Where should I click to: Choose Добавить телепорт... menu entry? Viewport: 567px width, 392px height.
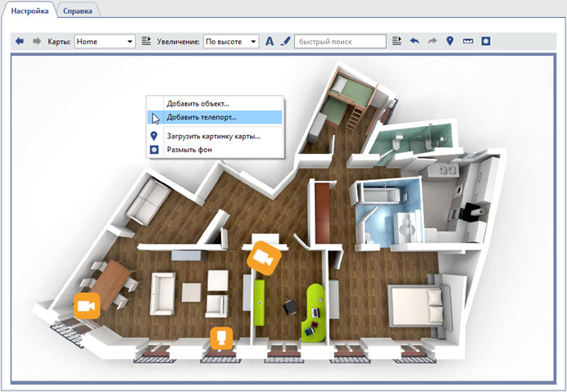pyautogui.click(x=201, y=118)
